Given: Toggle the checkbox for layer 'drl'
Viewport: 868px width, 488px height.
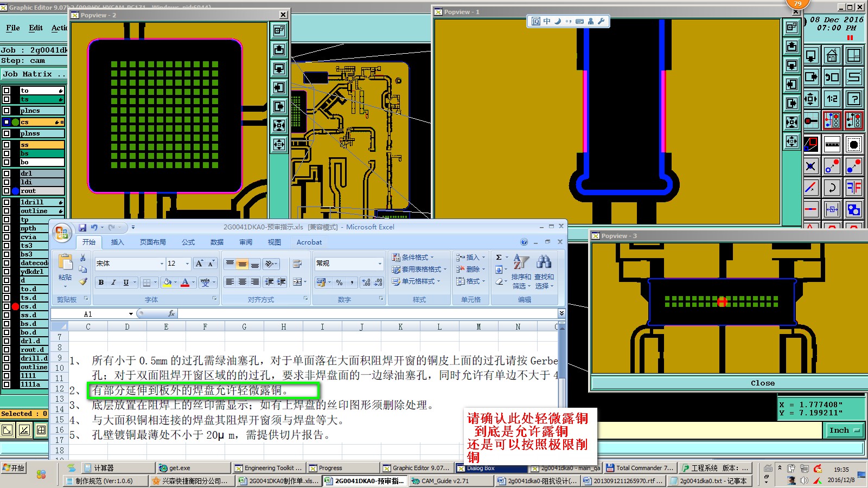Looking at the screenshot, I should pyautogui.click(x=7, y=174).
